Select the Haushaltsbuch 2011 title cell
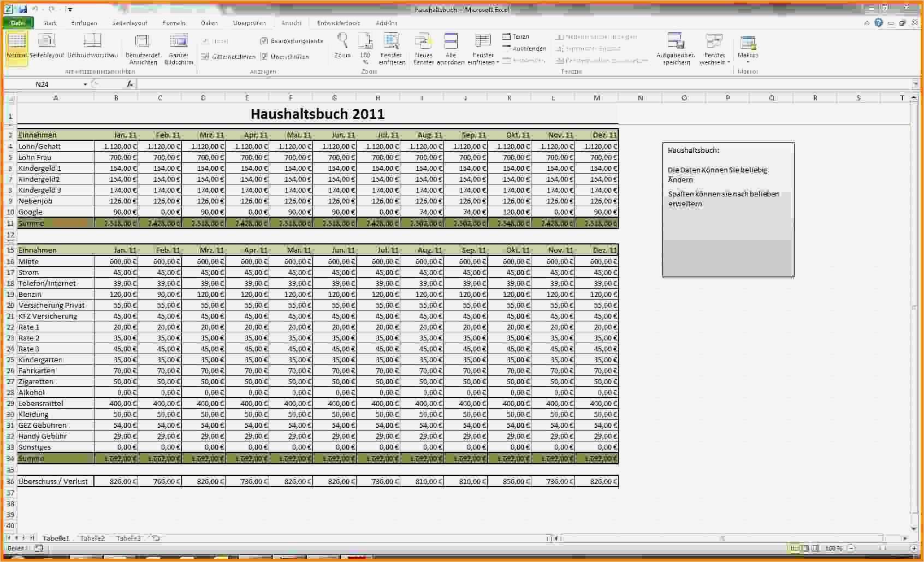924x562 pixels. point(318,114)
